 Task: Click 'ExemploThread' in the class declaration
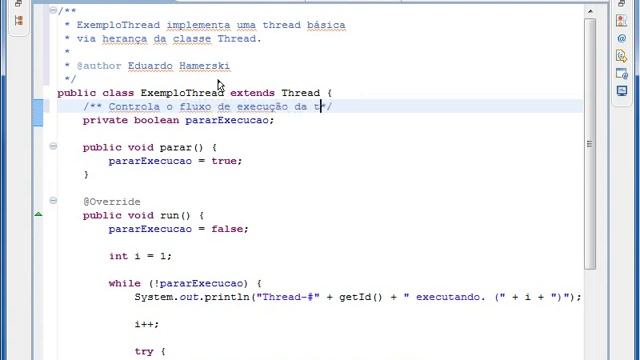click(x=182, y=93)
